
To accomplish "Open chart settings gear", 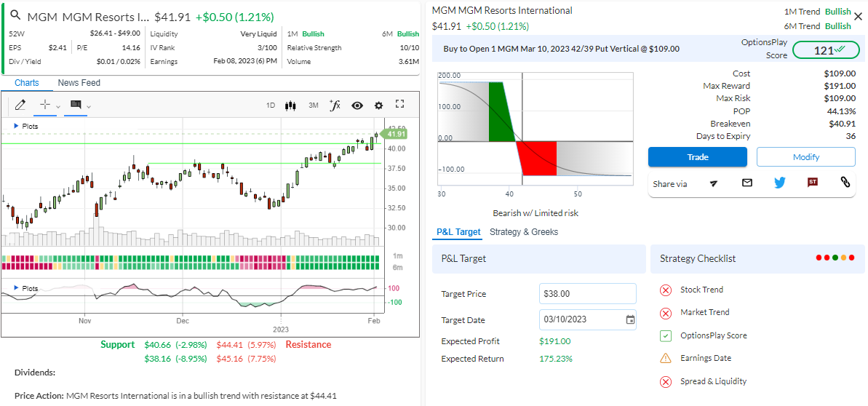I will click(378, 106).
